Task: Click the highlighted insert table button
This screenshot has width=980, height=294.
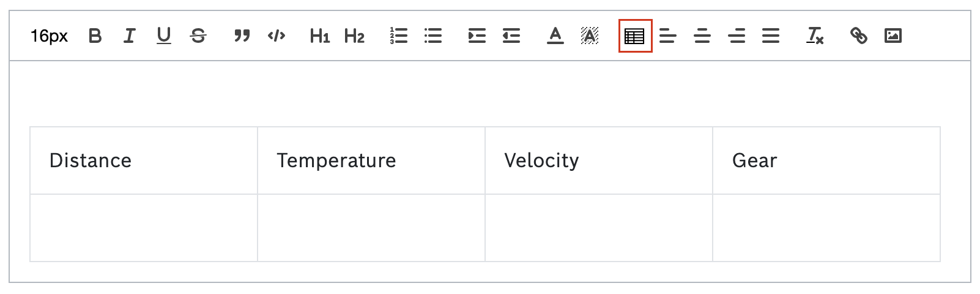Action: pos(635,36)
